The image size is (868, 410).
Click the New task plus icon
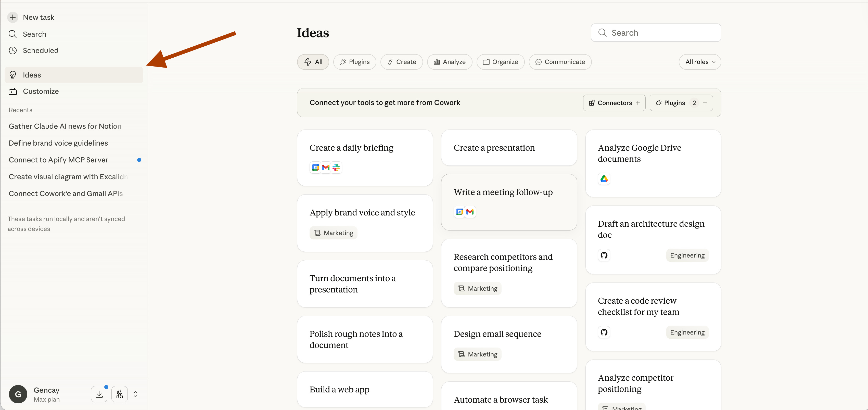[x=13, y=17]
